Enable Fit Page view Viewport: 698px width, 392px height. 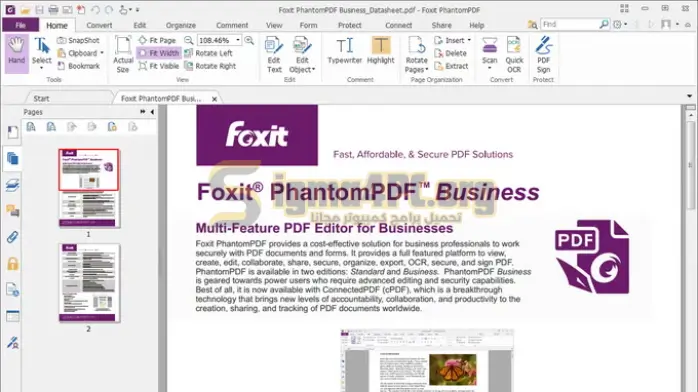pos(157,40)
